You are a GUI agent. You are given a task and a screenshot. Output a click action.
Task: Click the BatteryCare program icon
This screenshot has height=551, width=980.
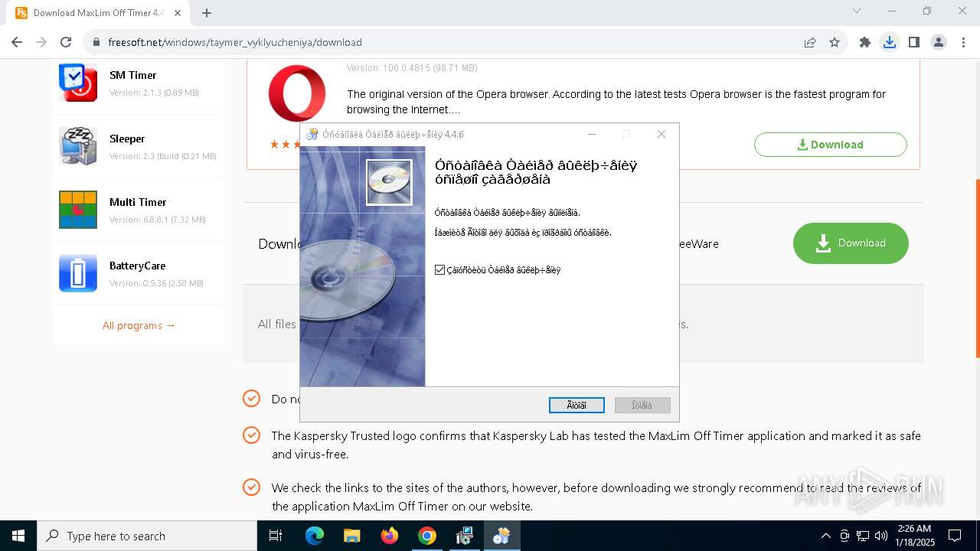coord(78,273)
